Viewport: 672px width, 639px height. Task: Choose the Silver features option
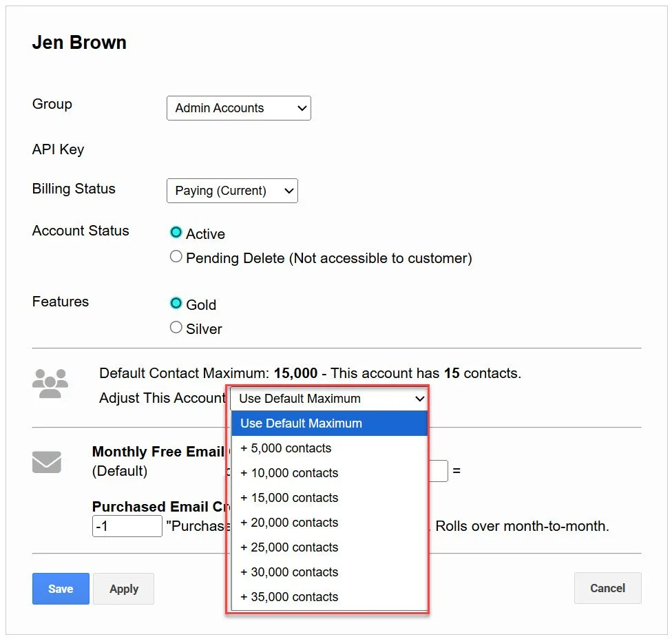point(176,328)
